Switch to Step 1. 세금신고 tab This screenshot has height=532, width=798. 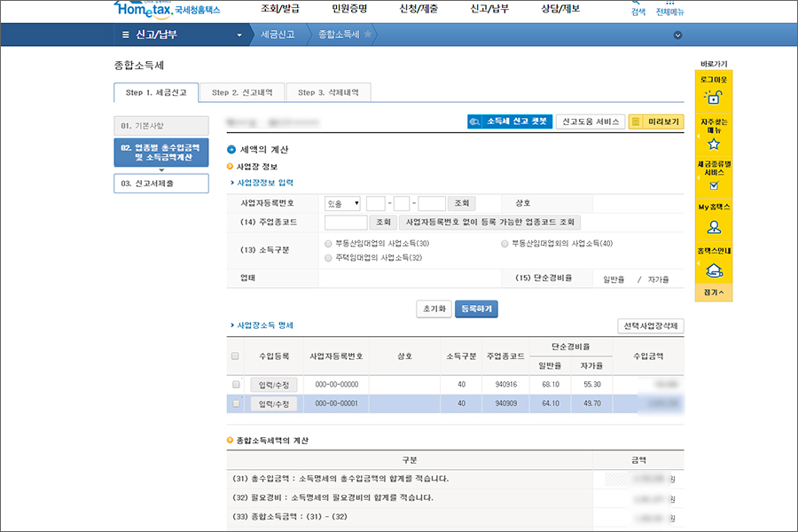pyautogui.click(x=156, y=92)
